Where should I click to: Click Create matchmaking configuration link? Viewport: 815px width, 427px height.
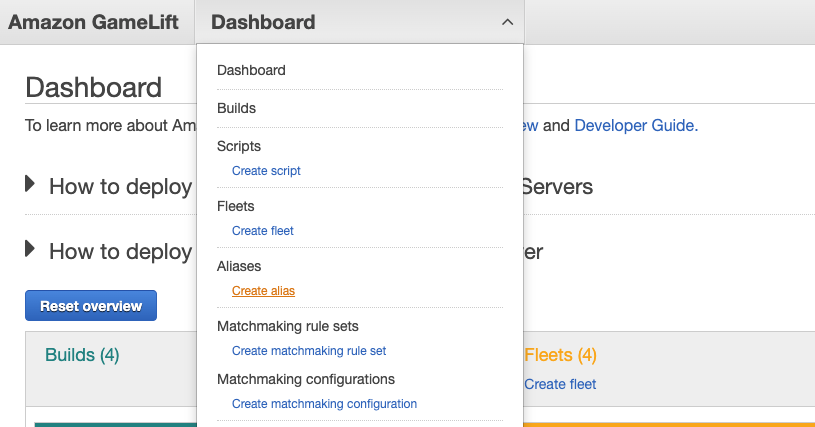(x=324, y=404)
